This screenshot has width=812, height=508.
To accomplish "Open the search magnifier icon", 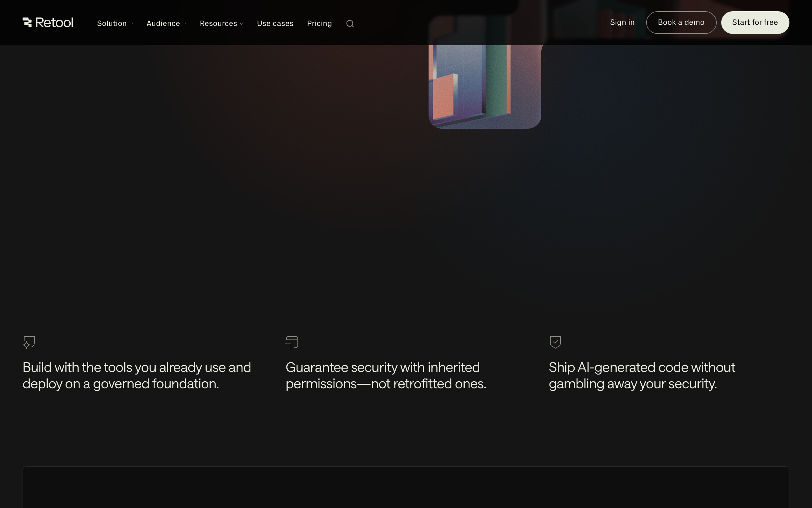I will 350,23.
